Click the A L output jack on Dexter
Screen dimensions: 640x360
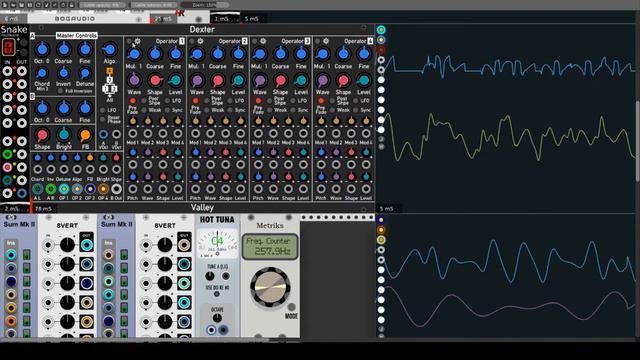[38, 189]
